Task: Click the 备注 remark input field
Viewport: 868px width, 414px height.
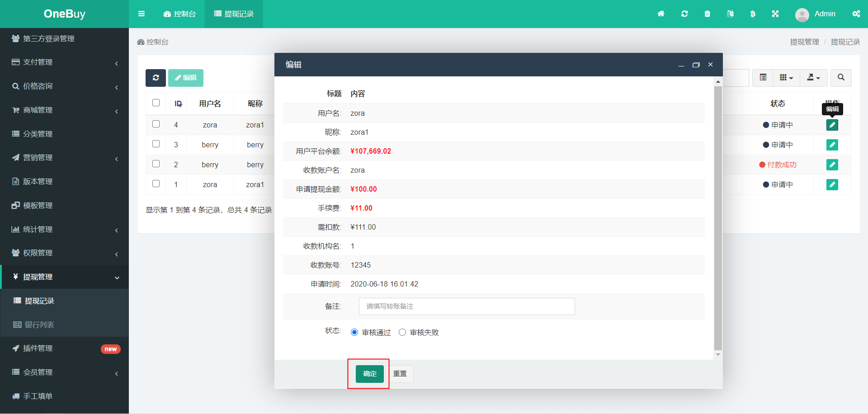Action: 467,306
